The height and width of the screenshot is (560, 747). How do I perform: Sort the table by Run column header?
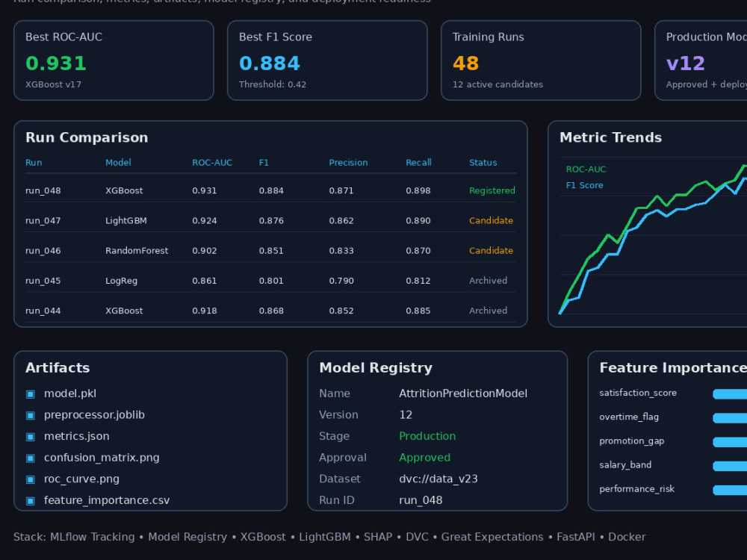(x=34, y=162)
